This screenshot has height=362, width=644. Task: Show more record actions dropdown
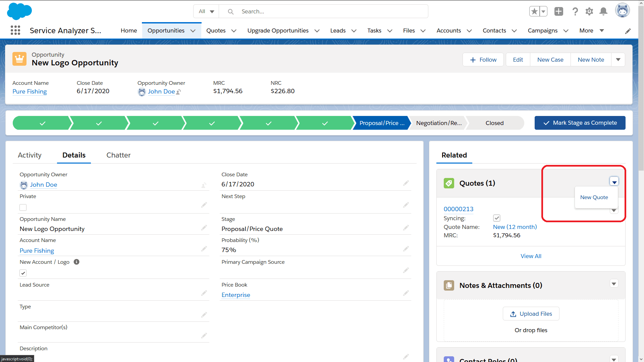coord(618,60)
